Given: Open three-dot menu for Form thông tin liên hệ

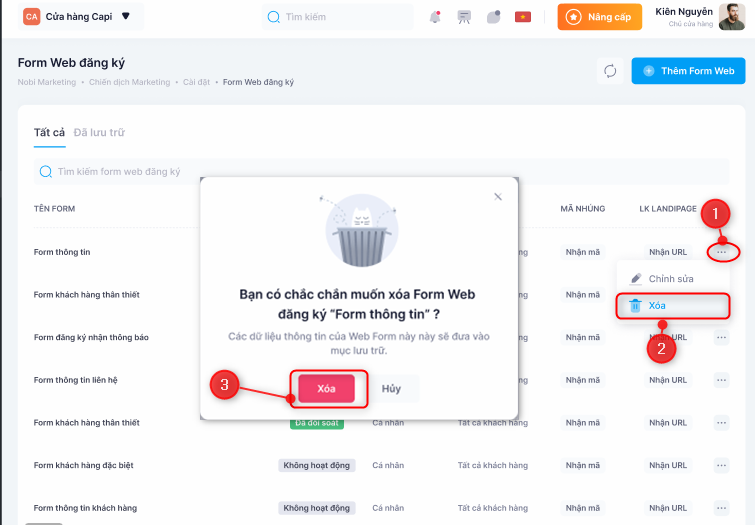Looking at the screenshot, I should [722, 380].
